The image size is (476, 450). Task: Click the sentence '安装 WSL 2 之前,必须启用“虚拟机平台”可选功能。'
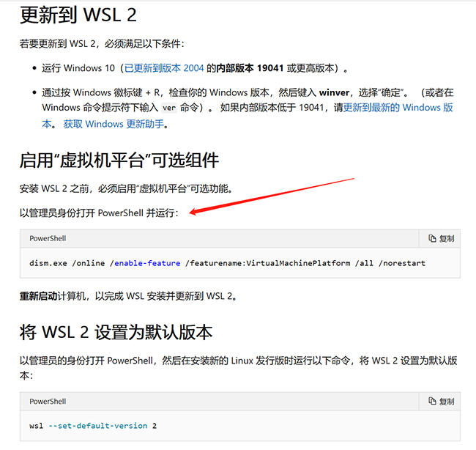pos(126,188)
